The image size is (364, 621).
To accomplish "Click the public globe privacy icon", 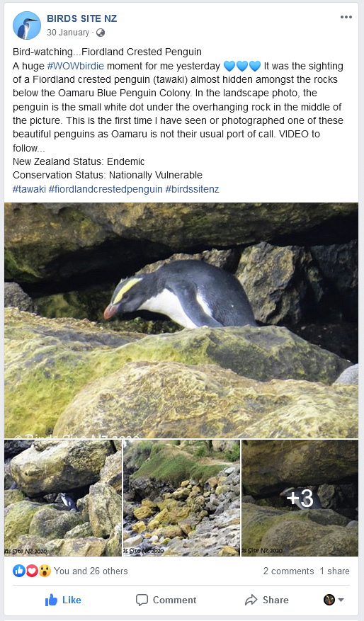I will coord(101,33).
